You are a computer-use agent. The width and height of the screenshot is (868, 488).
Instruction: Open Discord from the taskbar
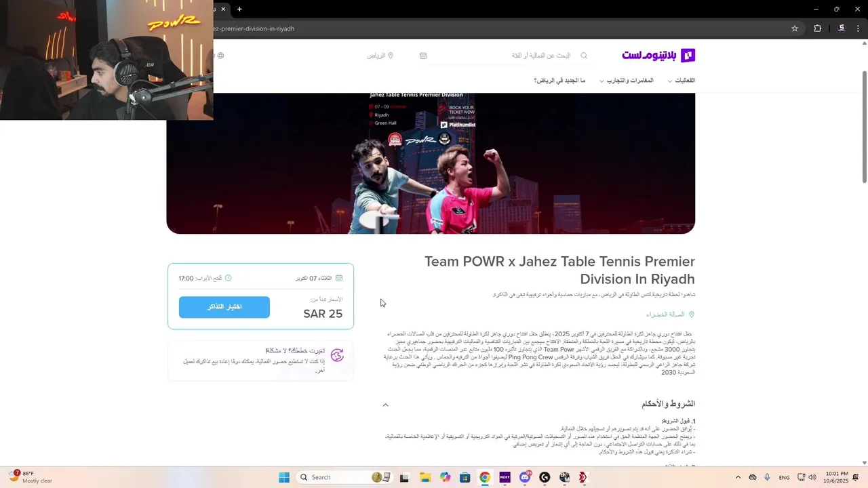tap(525, 477)
